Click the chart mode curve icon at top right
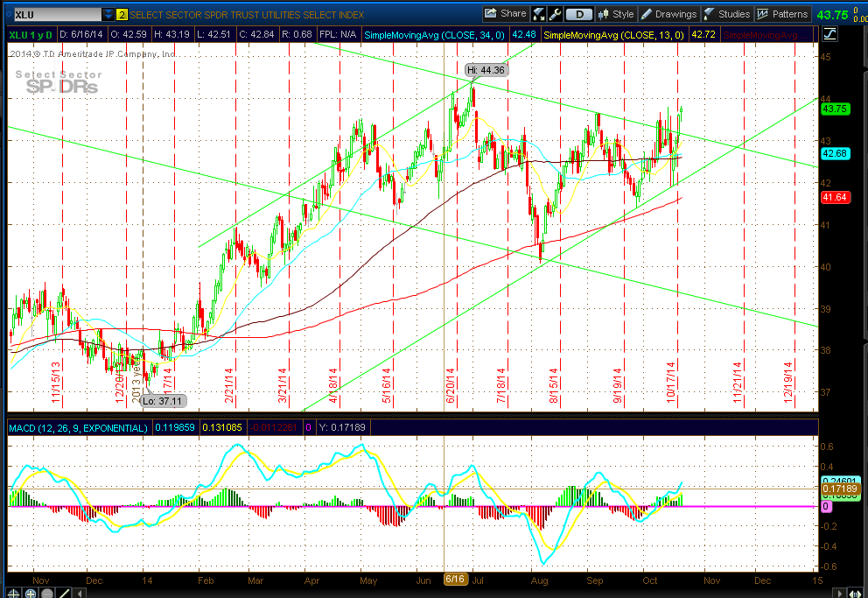 tap(829, 34)
